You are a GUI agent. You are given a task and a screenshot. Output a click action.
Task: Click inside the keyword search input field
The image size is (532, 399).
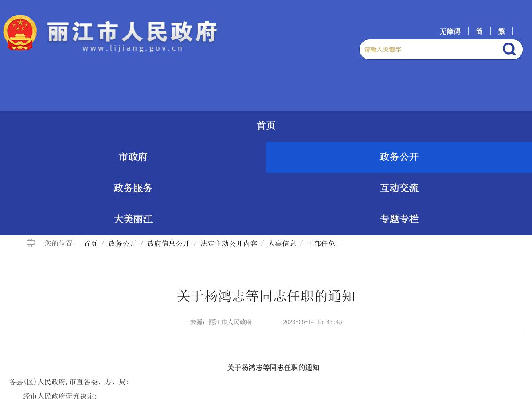coord(426,49)
